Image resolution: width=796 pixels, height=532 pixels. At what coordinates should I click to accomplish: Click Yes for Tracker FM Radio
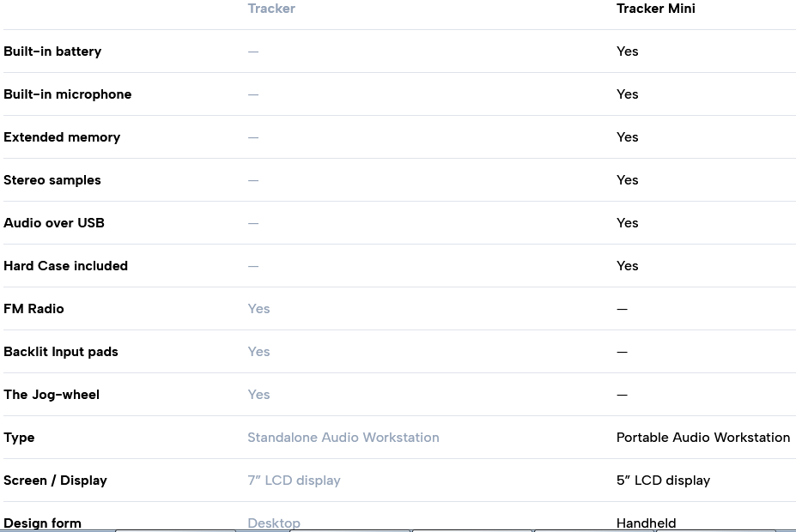(x=258, y=309)
